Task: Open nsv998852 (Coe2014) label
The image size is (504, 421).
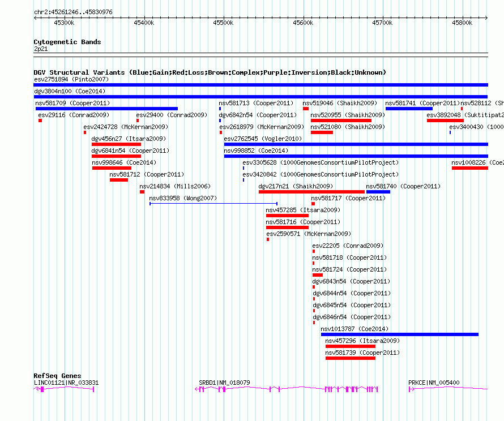Action: click(x=256, y=151)
